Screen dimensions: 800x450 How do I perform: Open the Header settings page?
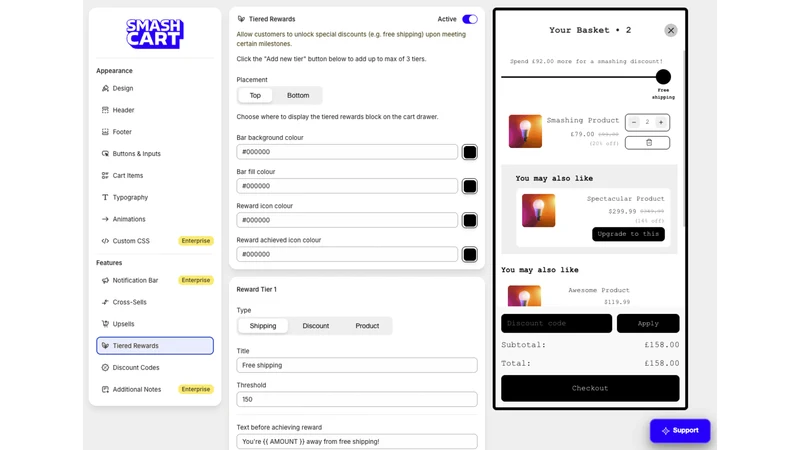155,110
